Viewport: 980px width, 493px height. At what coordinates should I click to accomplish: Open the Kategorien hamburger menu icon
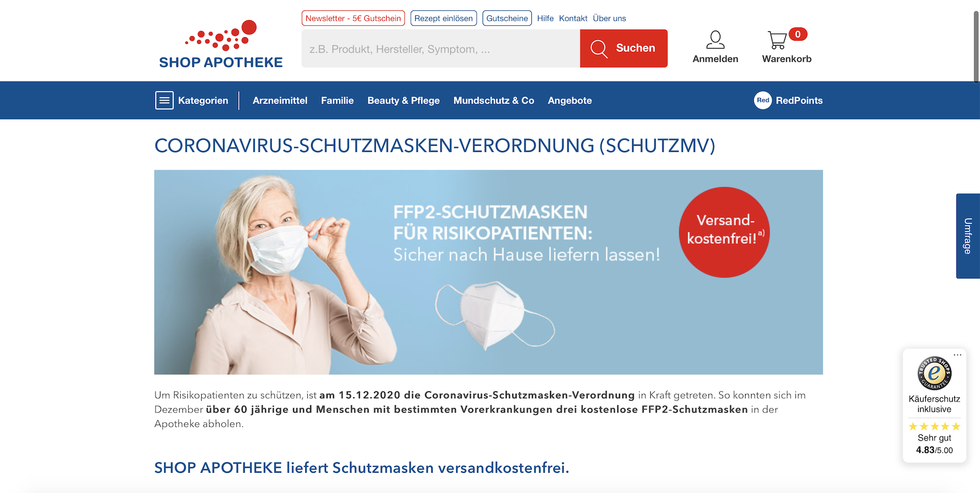tap(164, 100)
